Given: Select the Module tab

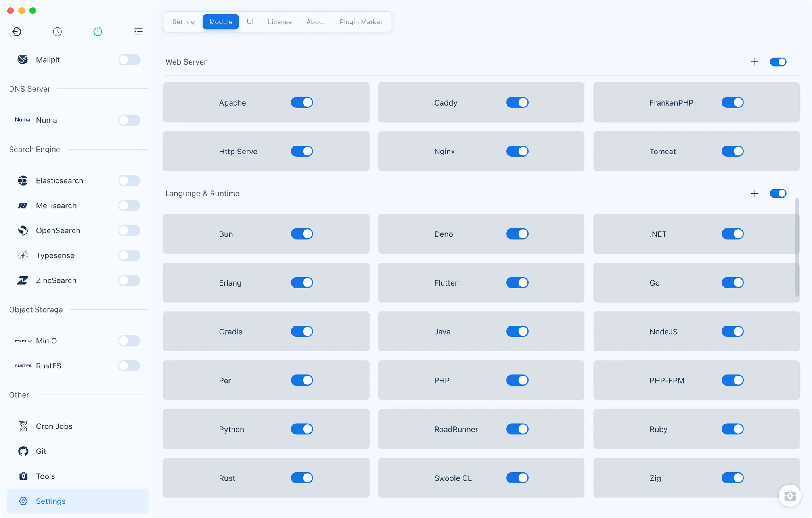Looking at the screenshot, I should 221,22.
